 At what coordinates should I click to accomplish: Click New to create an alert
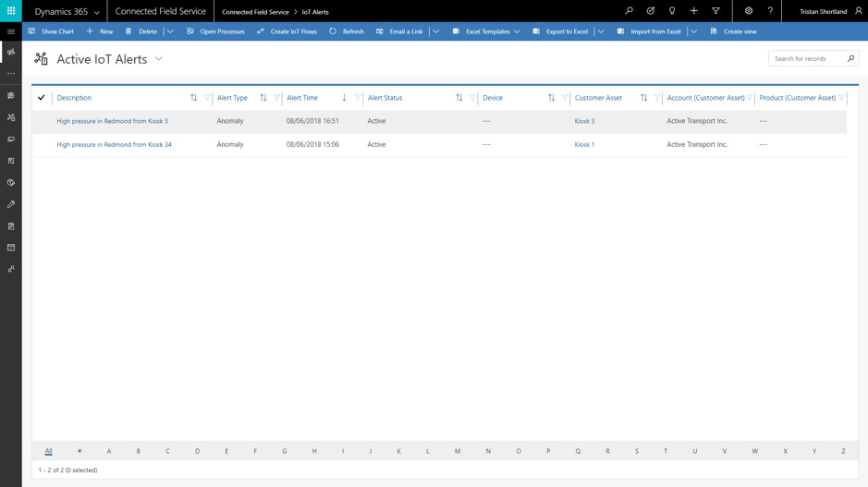click(100, 31)
